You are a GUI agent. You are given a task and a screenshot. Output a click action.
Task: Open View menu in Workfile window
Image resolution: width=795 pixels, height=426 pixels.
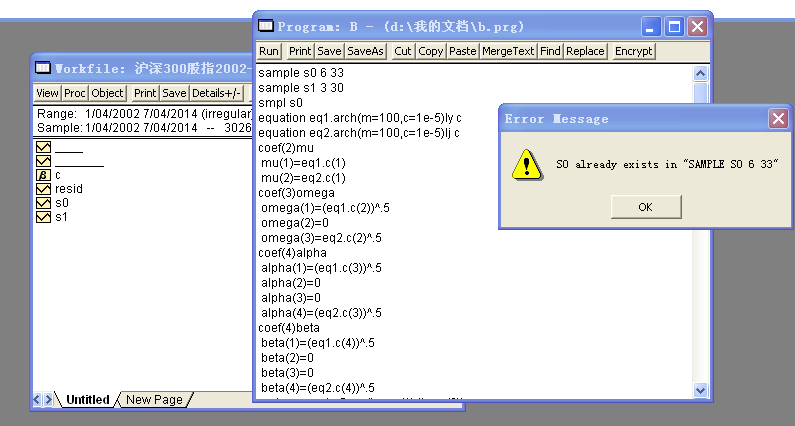[x=47, y=93]
